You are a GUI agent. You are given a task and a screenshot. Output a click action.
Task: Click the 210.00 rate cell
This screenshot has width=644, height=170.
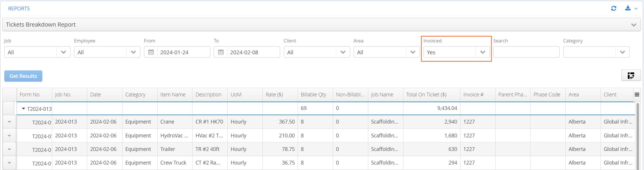pos(280,135)
